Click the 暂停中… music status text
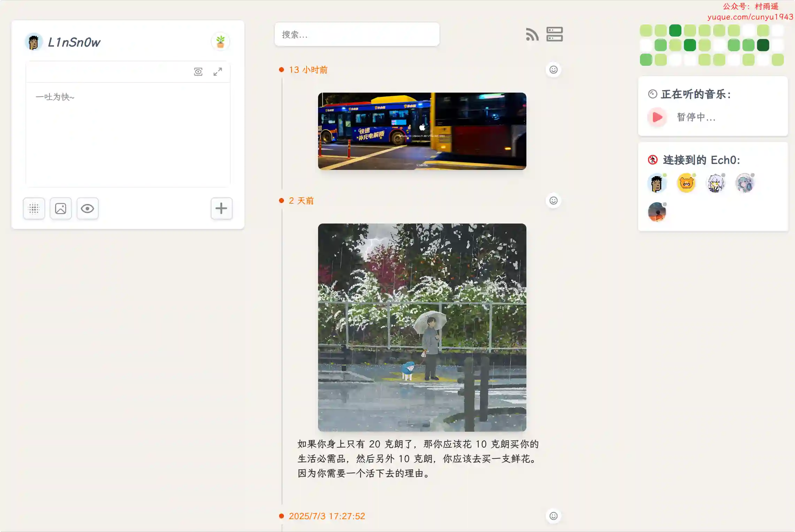 pos(696,117)
